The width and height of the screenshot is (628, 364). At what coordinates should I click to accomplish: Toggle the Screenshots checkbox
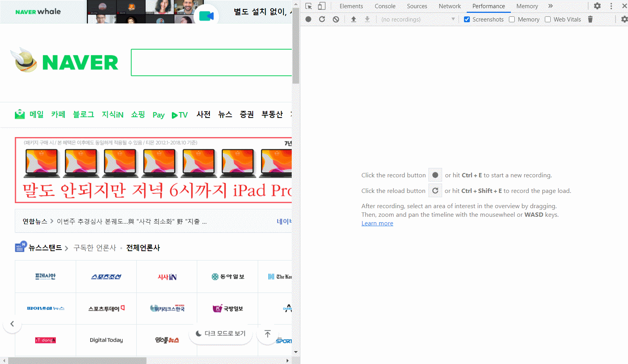pyautogui.click(x=467, y=20)
